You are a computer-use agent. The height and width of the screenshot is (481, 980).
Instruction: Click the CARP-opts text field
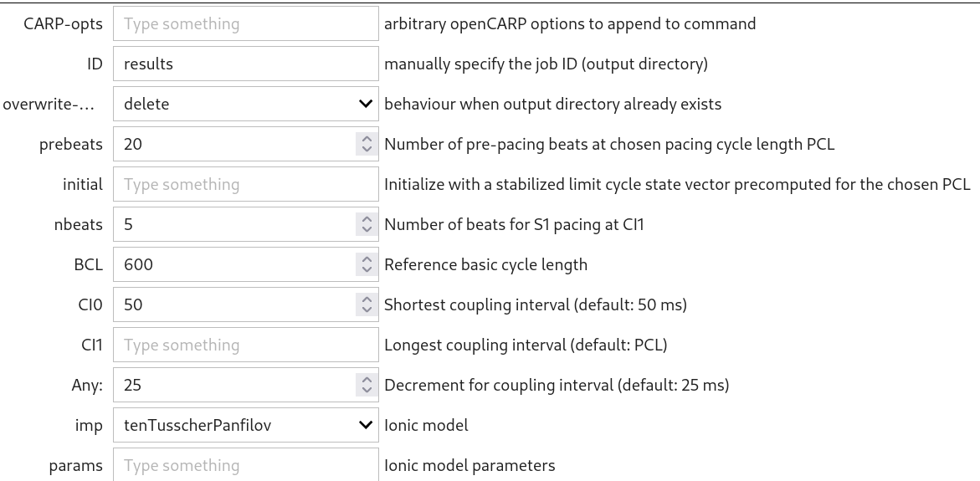point(245,23)
